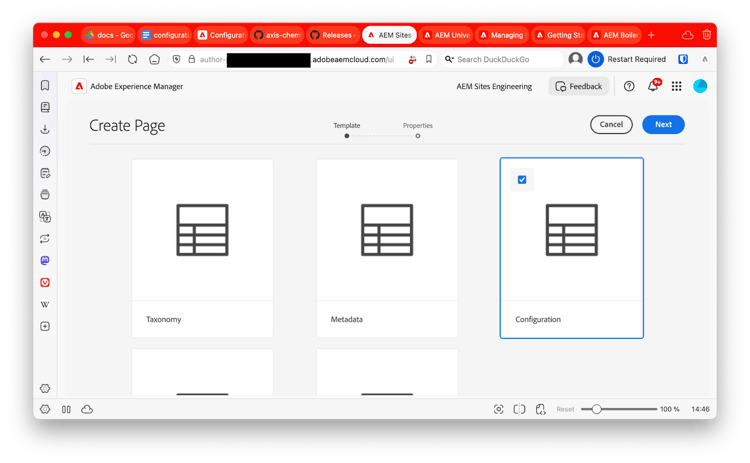Open sidebar panel settings gear
Image resolution: width=750 pixels, height=463 pixels.
pos(45,388)
